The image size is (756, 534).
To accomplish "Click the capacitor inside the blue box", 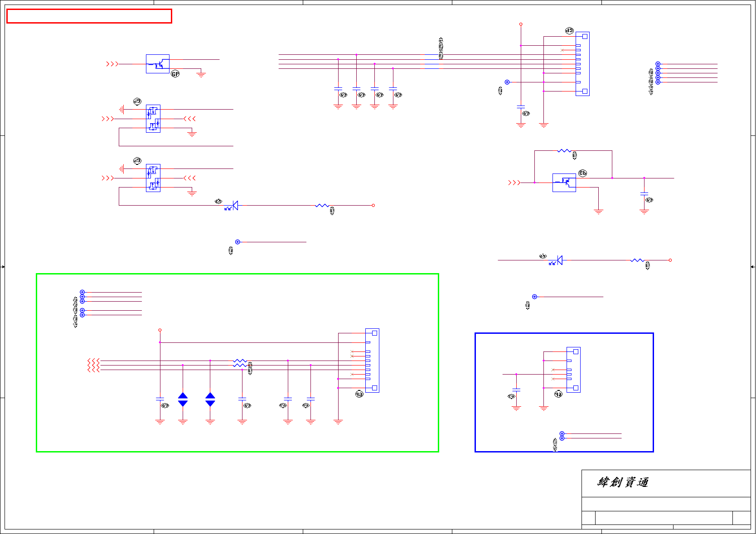I will tap(516, 390).
